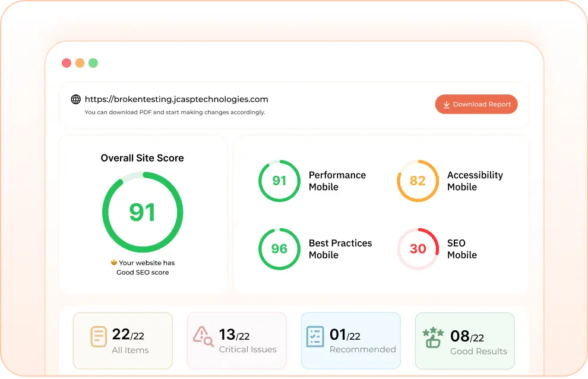
Task: Open the brokentesting.jcasptechnologies.com URL link
Action: [x=176, y=99]
